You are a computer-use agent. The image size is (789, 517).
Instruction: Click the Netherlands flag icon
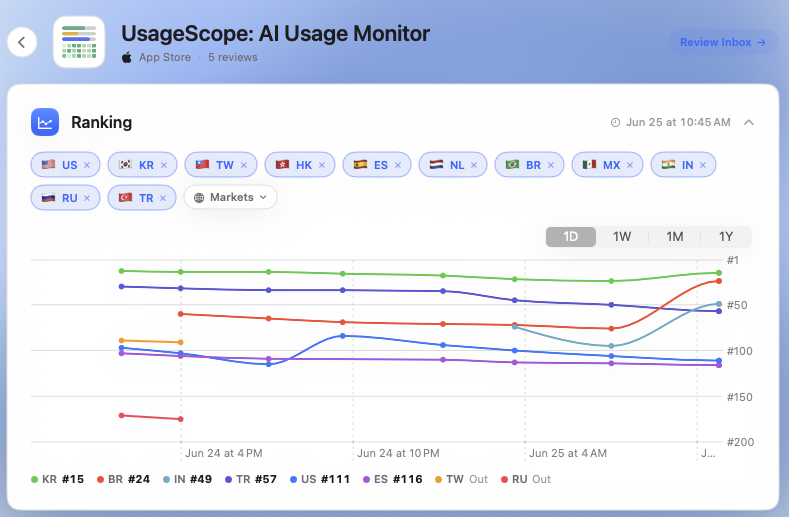click(x=436, y=165)
